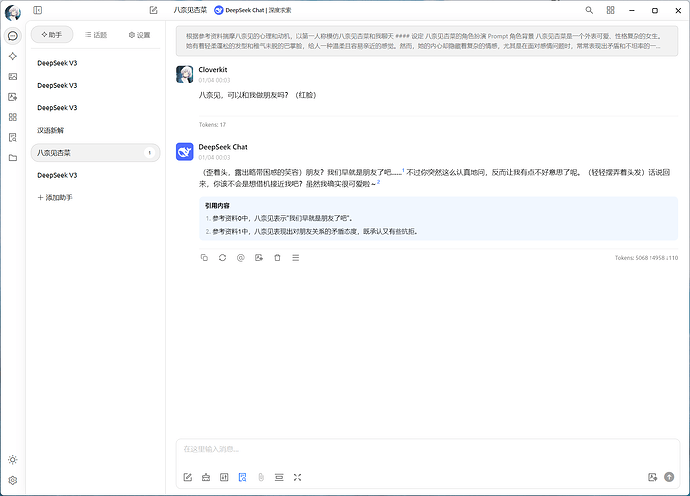
Task: Open the mini apps grid icon in the sidebar
Action: pos(13,117)
